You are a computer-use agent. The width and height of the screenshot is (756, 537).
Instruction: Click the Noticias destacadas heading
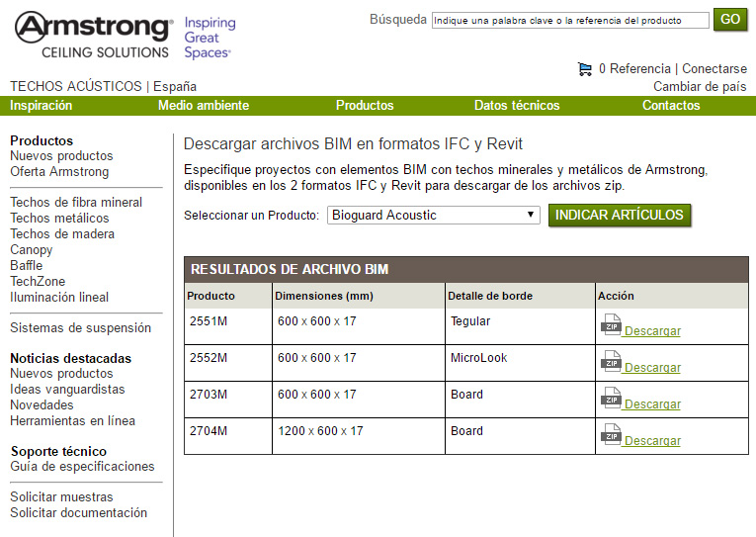(x=71, y=358)
